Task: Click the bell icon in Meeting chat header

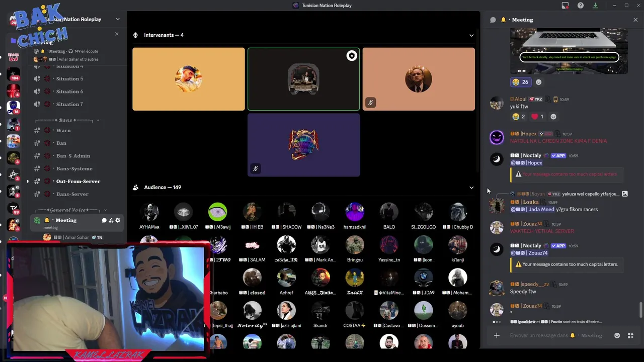Action: coord(503,20)
